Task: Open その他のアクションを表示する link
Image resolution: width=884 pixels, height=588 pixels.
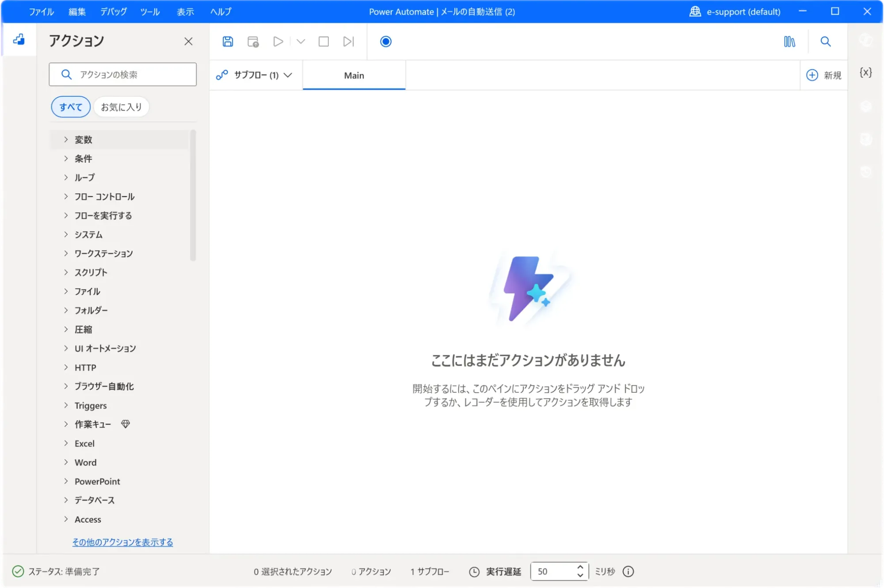Action: coord(123,542)
